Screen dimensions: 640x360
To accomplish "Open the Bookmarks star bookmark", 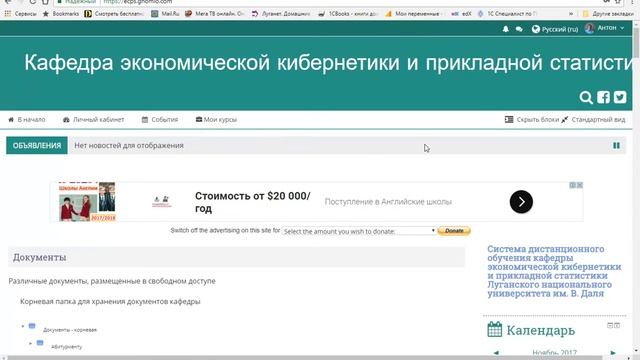I will 61,13.
